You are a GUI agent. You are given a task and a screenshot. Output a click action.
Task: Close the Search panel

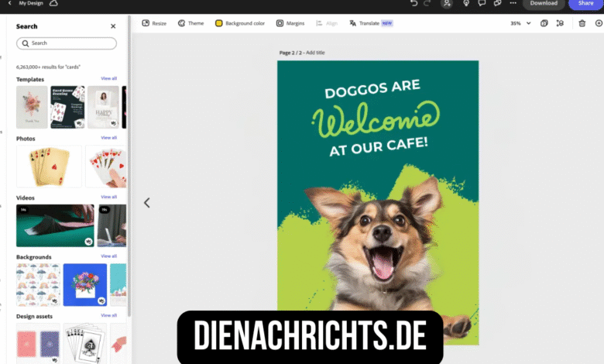[113, 26]
